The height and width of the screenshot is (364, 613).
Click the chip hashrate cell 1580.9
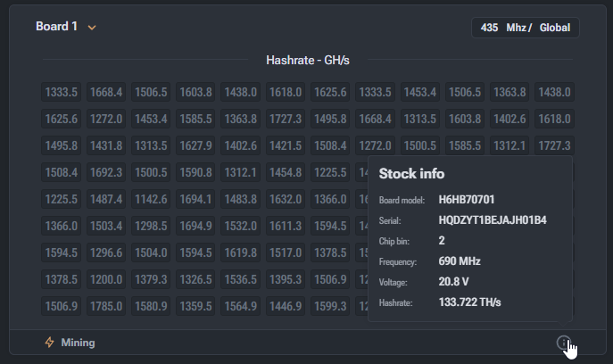[x=151, y=306]
